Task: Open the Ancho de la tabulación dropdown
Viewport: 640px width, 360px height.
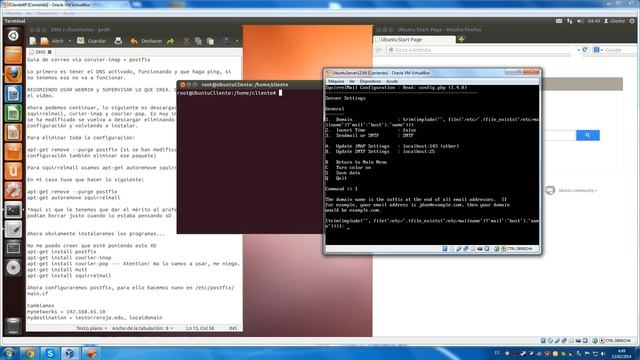Action: coord(142,328)
